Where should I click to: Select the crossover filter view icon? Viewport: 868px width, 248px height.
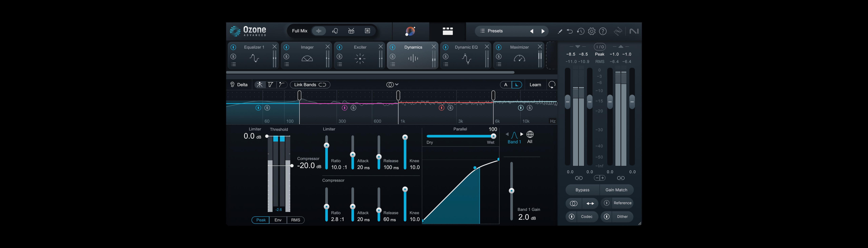point(271,85)
